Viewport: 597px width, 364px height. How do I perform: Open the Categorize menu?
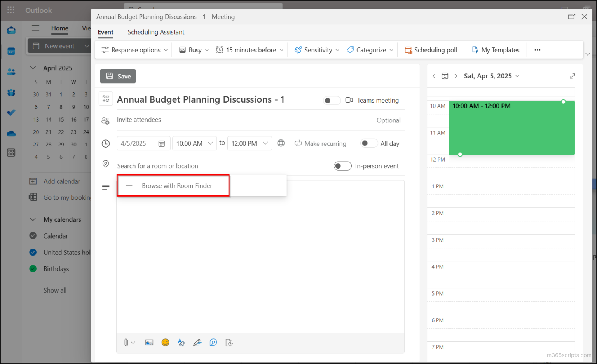[x=370, y=50]
